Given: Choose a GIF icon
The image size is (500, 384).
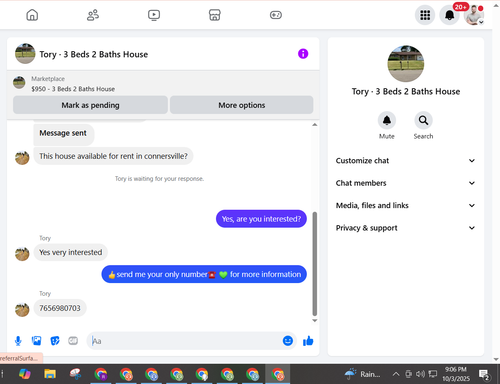Looking at the screenshot, I should coord(73,341).
